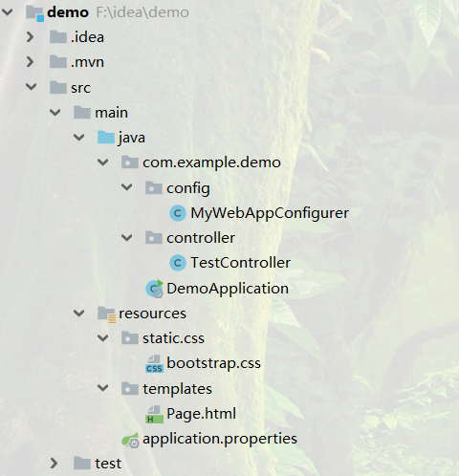Collapse the static.css folder arrow
Image resolution: width=459 pixels, height=476 pixels.
(x=102, y=338)
